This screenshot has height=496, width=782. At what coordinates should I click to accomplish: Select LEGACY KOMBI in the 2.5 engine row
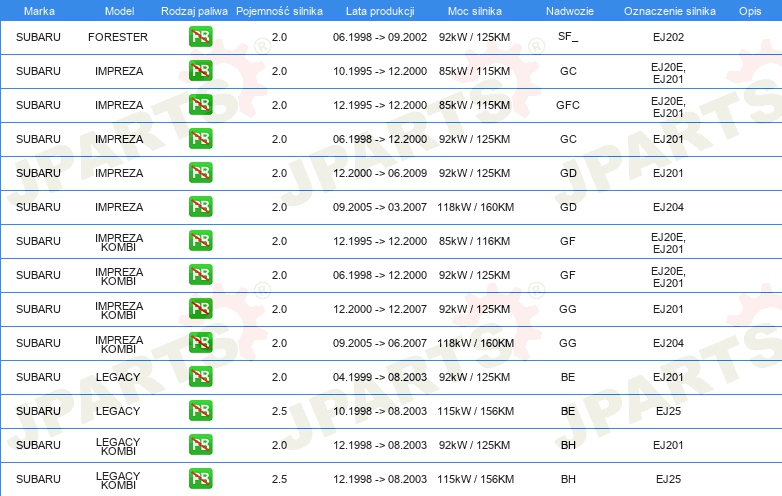click(x=118, y=480)
